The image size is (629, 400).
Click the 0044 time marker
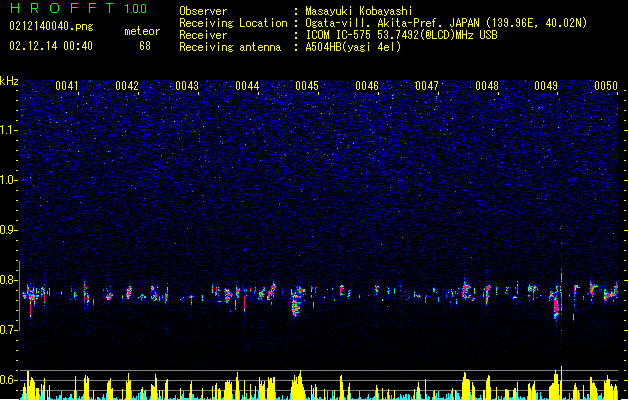pyautogui.click(x=247, y=86)
